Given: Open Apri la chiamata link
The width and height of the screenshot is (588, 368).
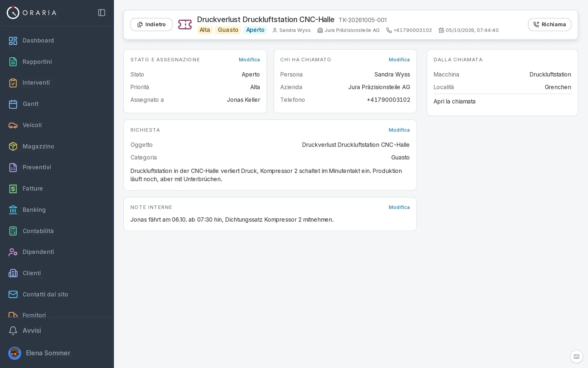Looking at the screenshot, I should click(x=454, y=102).
